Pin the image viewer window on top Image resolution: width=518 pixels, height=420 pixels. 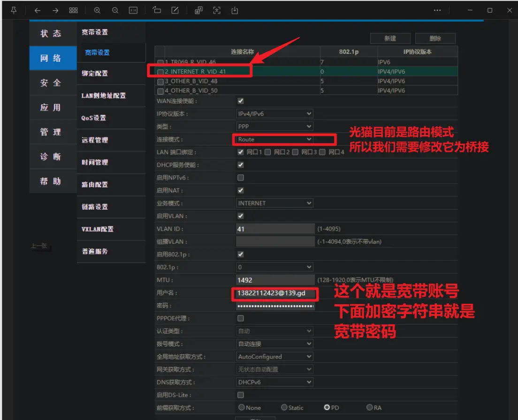point(14,10)
